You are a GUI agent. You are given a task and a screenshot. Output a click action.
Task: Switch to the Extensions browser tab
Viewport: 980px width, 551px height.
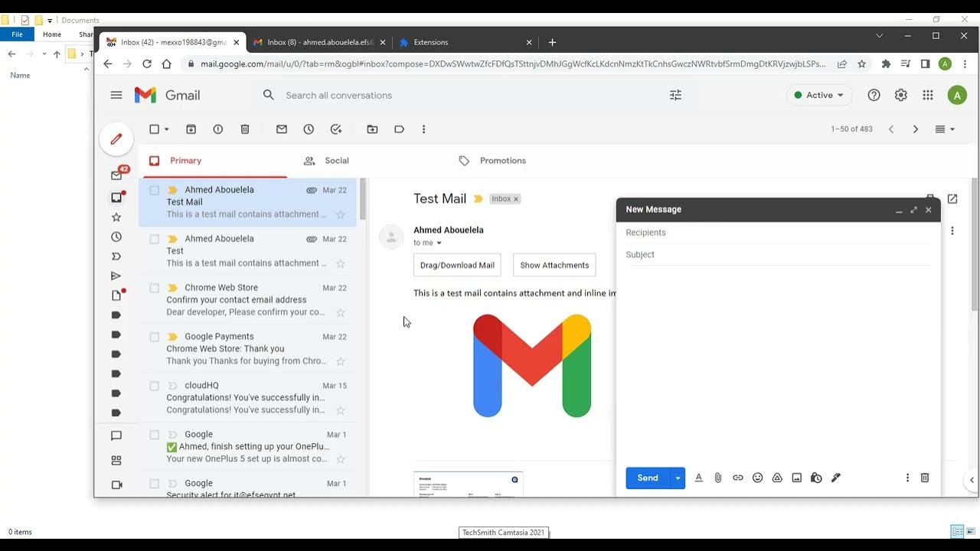click(x=466, y=42)
